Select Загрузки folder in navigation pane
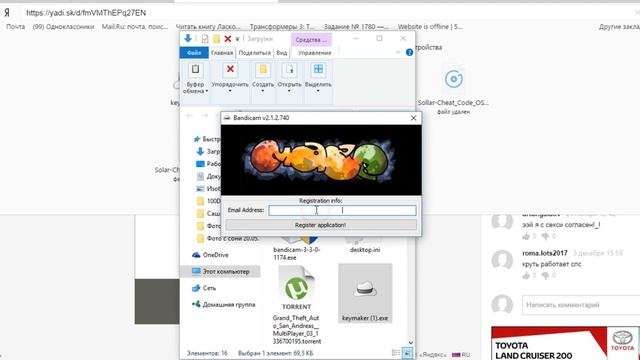 208,151
